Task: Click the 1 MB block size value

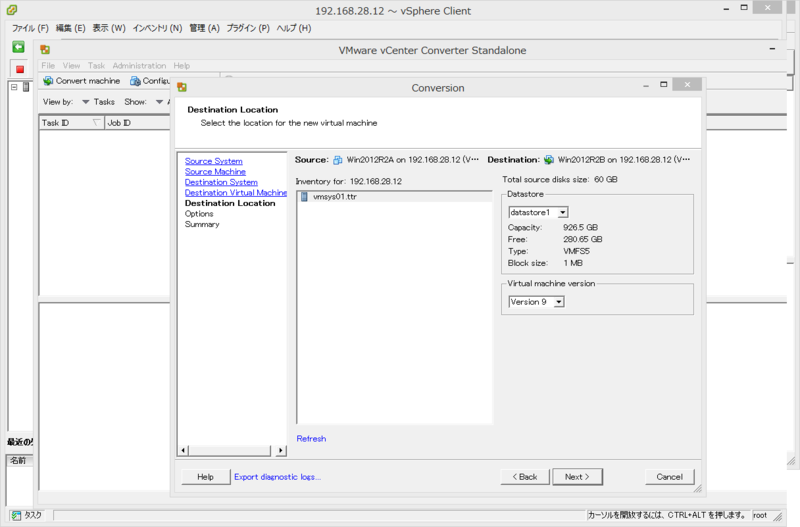Action: [573, 263]
